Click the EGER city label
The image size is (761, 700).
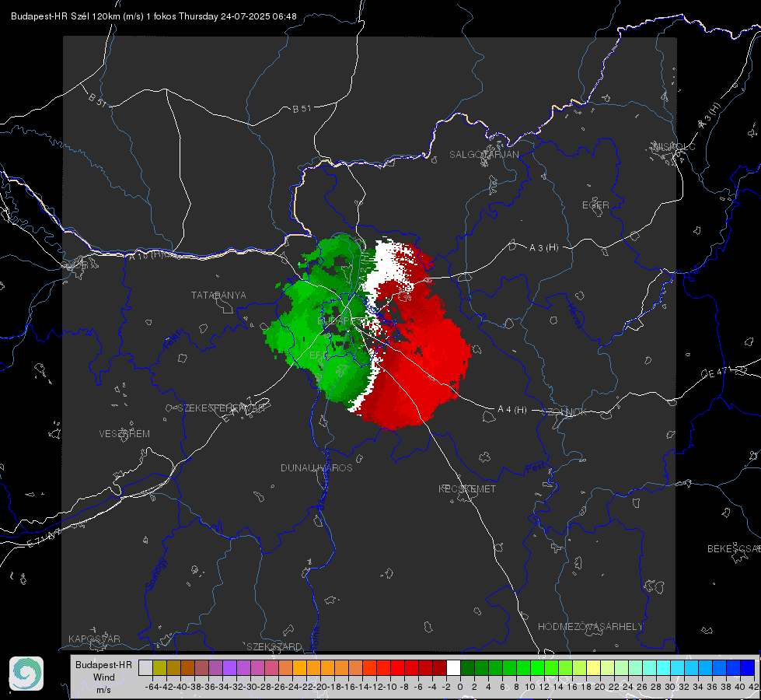595,205
